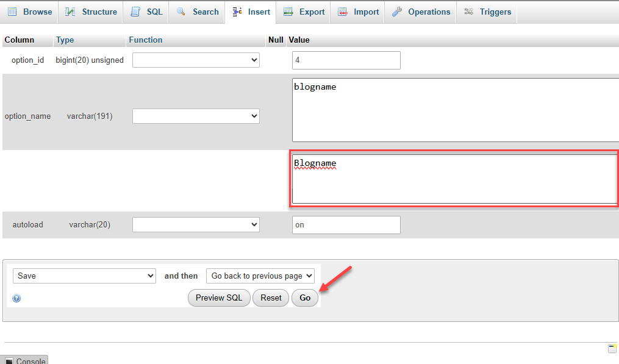Open the Structure tab
This screenshot has height=364, width=619.
click(91, 12)
